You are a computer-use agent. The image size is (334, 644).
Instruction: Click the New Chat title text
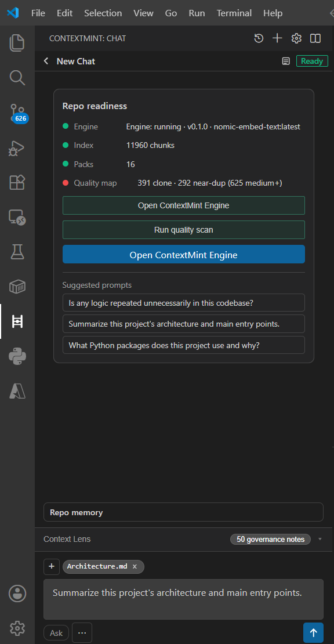pos(76,61)
